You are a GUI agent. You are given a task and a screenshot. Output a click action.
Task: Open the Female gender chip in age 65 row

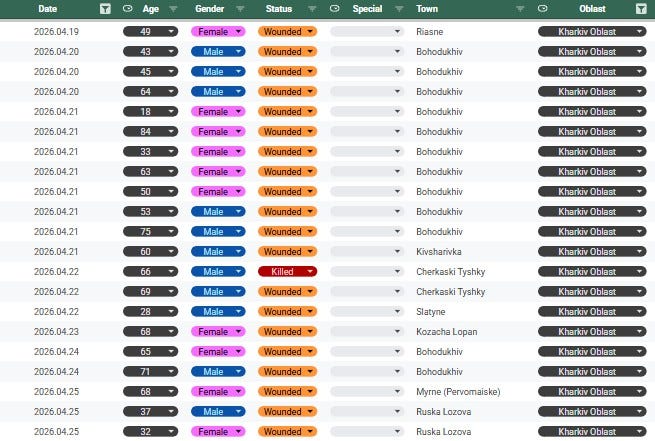click(218, 352)
